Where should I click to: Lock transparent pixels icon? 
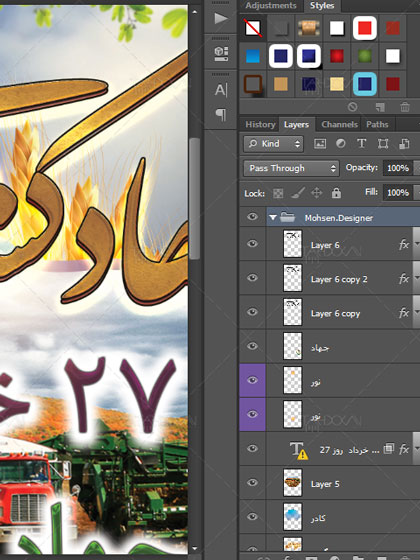point(278,193)
